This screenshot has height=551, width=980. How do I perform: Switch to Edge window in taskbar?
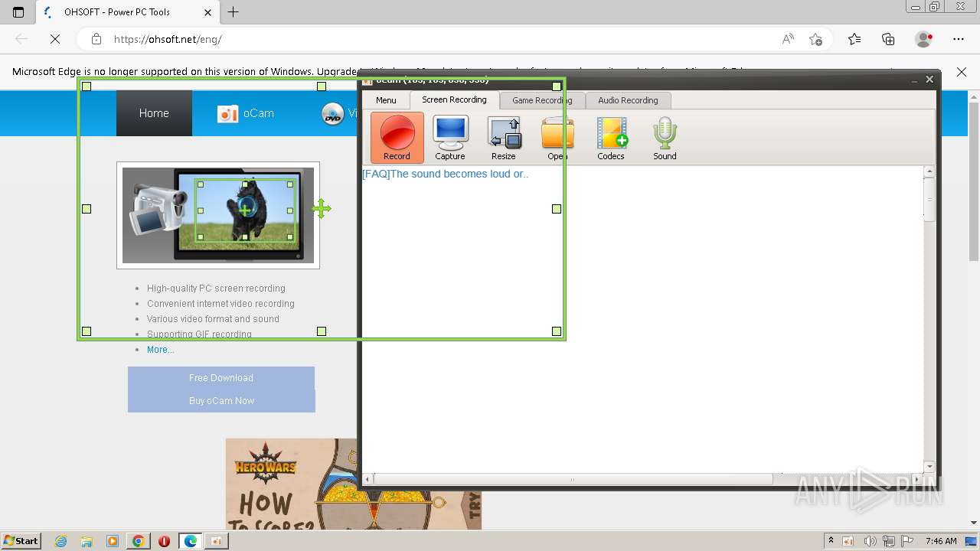coord(190,541)
